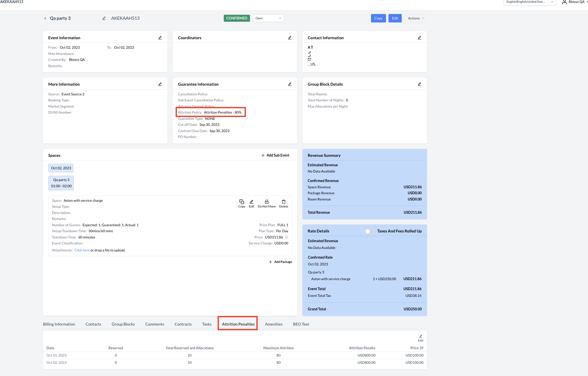The image size is (588, 376).
Task: Click Add Sub Event
Action: (x=275, y=155)
